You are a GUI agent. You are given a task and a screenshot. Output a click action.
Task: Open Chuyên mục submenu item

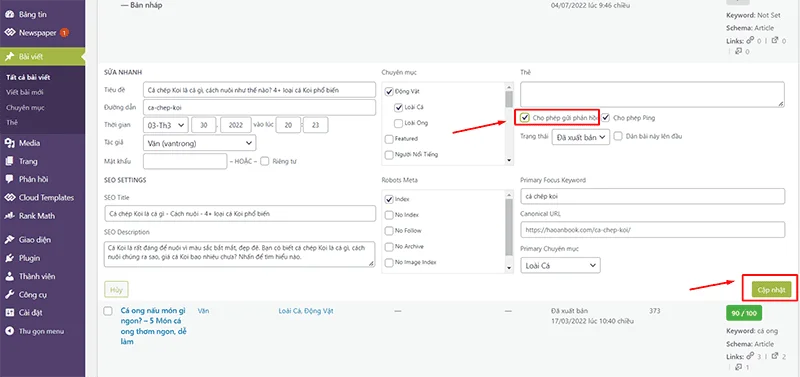pos(25,108)
